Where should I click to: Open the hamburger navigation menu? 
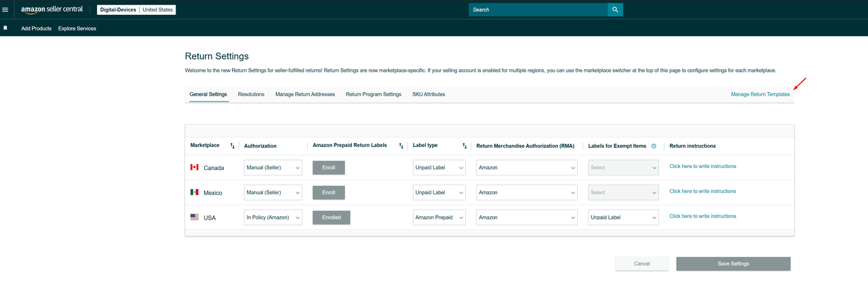(5, 9)
